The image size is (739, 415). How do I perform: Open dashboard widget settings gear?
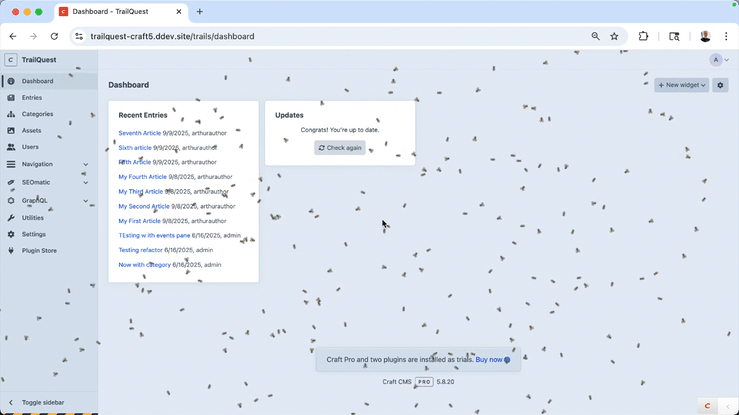[x=720, y=85]
